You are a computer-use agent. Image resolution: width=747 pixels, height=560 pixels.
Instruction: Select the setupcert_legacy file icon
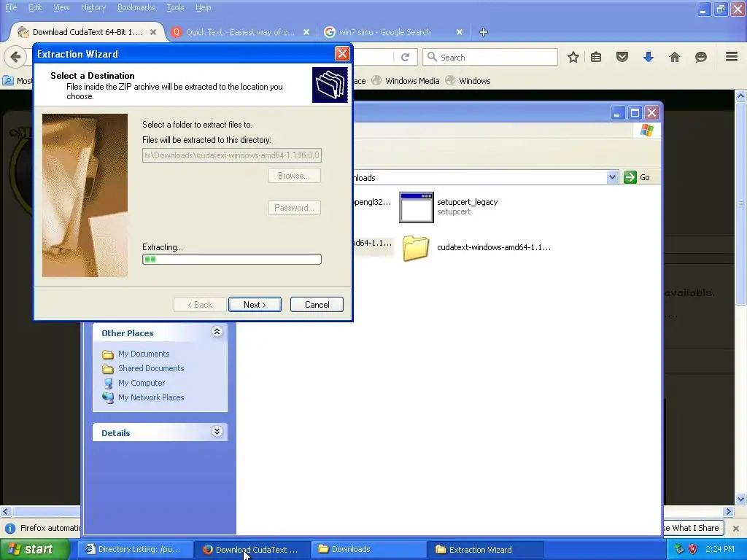click(417, 207)
